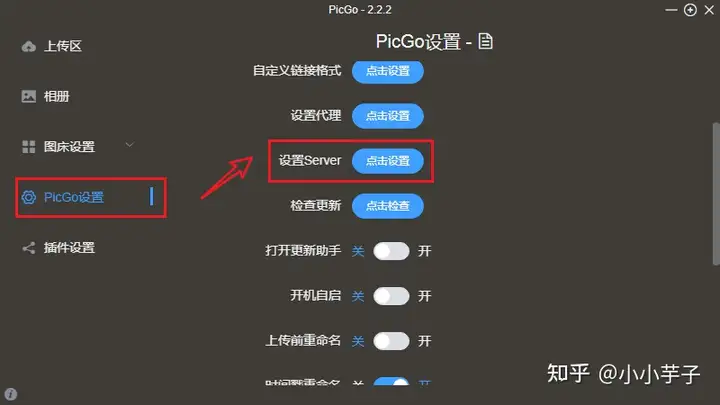Viewport: 720px width, 405px height.
Task: Click 点击设置 button for 设置Server
Action: [x=388, y=161]
